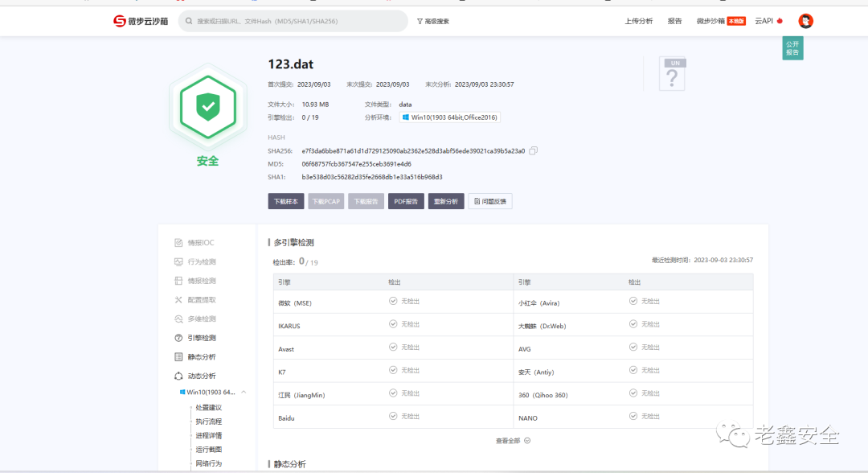Click the 重新分析 button
868x473 pixels.
tap(446, 202)
